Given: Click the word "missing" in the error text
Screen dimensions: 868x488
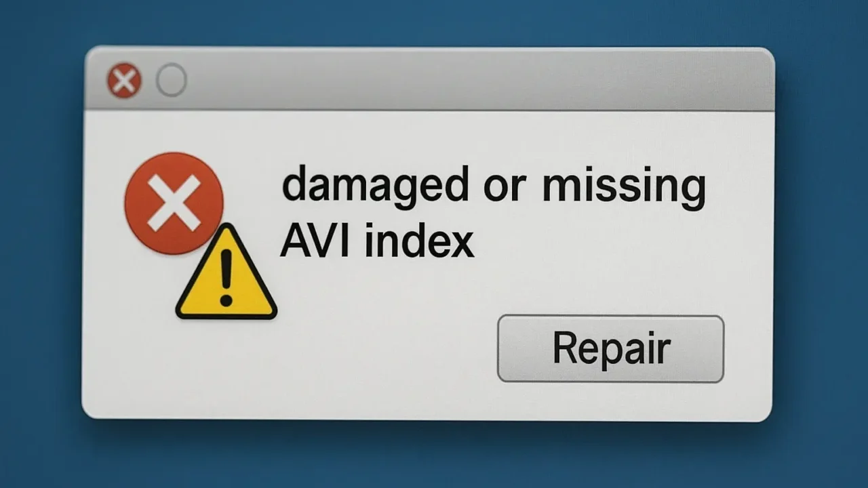Looking at the screenshot, I should tap(624, 187).
